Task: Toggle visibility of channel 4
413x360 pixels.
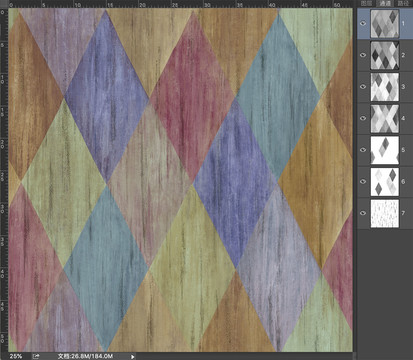Action: [363, 118]
